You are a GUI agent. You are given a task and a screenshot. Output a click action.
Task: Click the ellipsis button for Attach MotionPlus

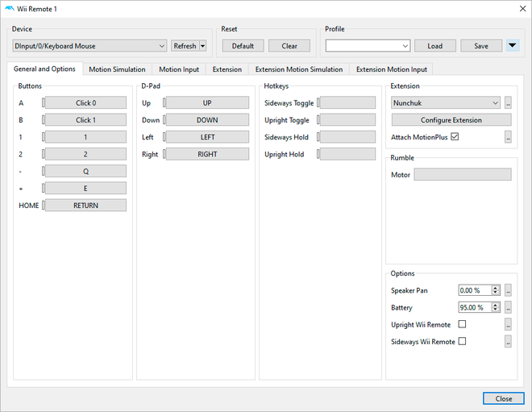(x=508, y=137)
